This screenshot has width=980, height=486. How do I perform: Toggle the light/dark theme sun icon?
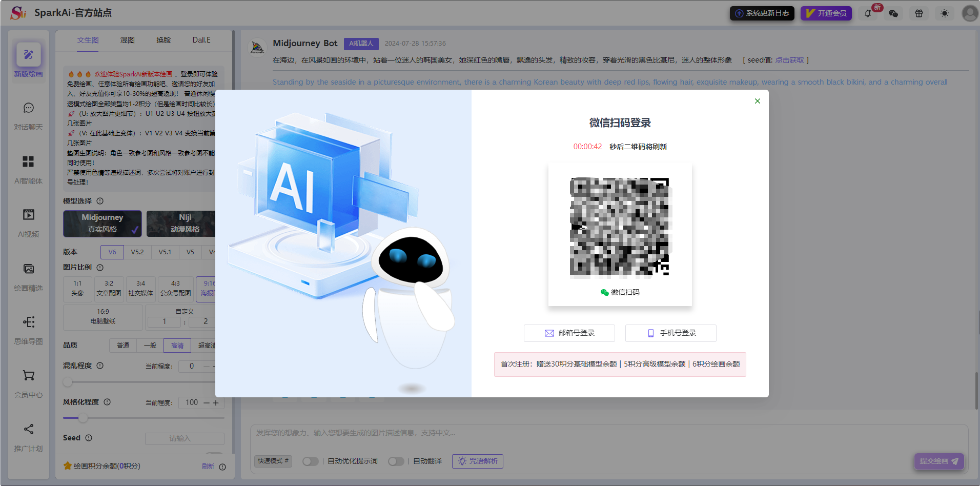coord(945,13)
